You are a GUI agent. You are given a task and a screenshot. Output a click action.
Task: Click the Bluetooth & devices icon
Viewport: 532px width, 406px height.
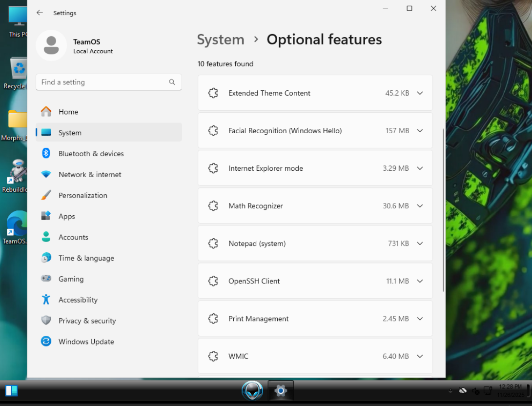coord(46,153)
